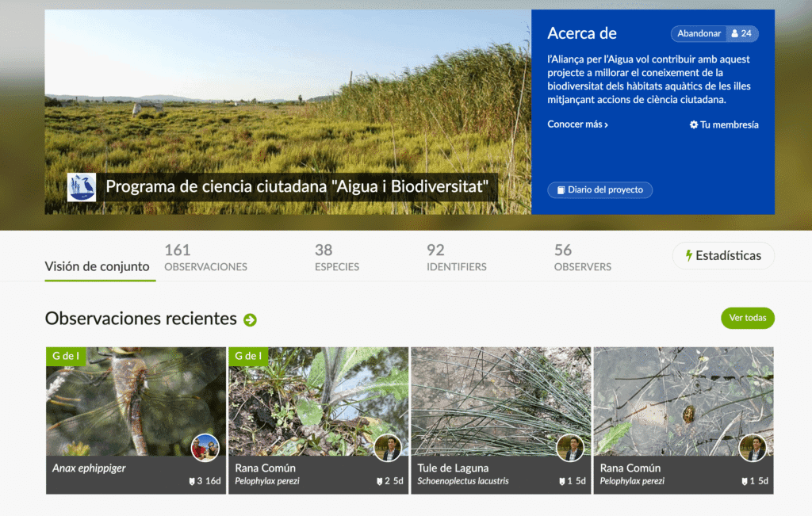Click the project logo icon with birds

(x=82, y=187)
